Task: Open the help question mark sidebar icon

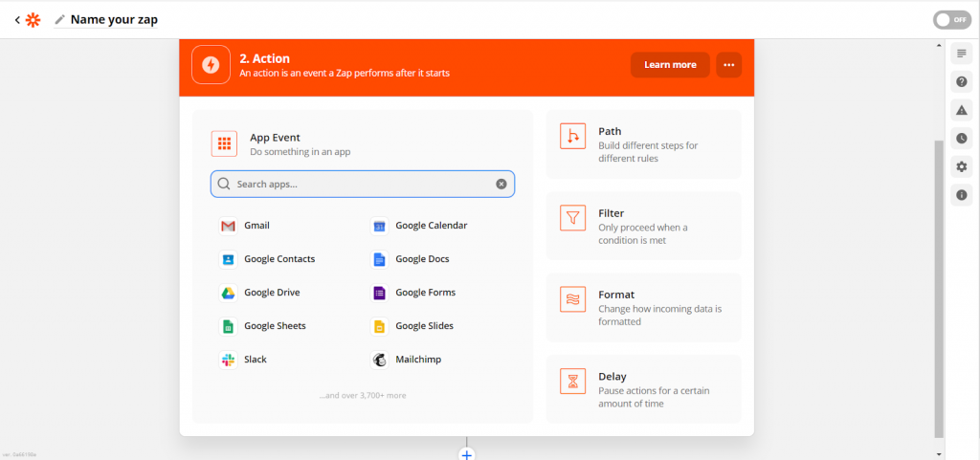Action: [961, 81]
